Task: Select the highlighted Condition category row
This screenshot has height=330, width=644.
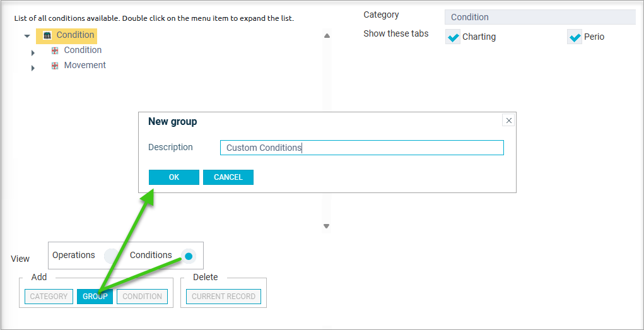Action: click(x=66, y=36)
